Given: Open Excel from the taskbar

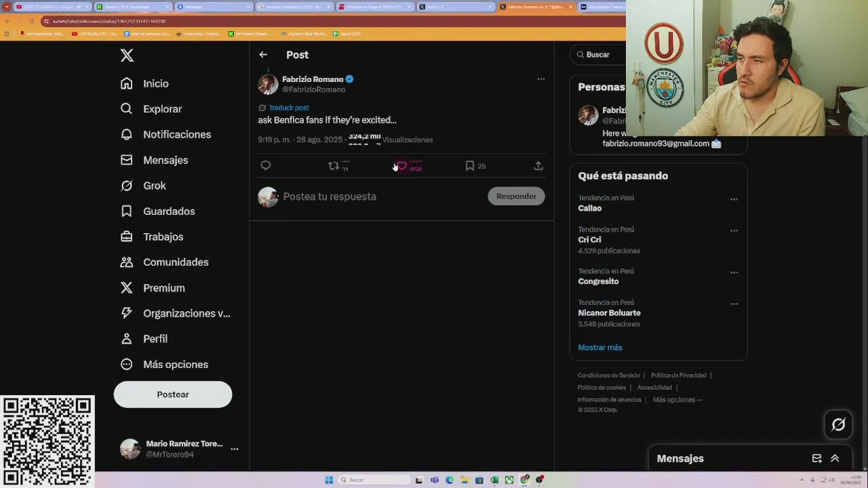Looking at the screenshot, I should tap(494, 480).
